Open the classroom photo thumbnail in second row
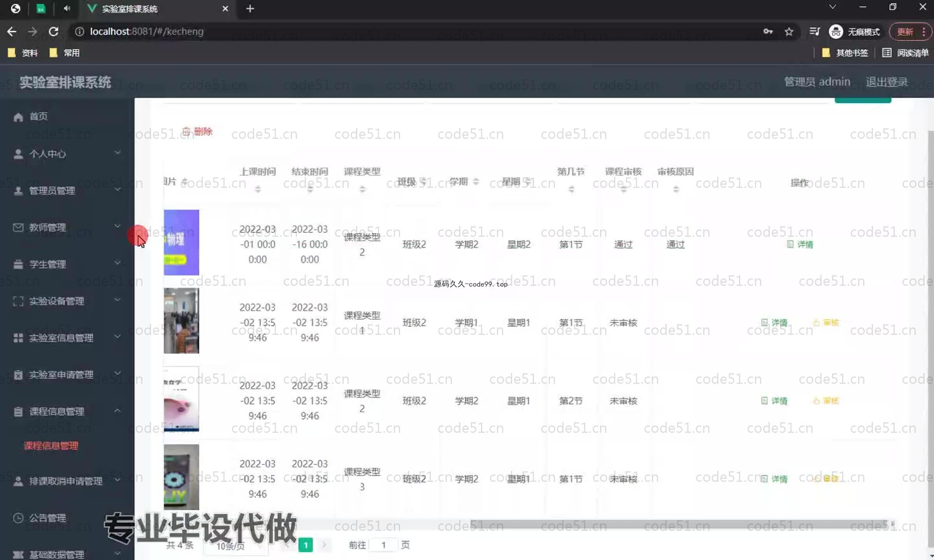The height and width of the screenshot is (560, 934). (181, 320)
